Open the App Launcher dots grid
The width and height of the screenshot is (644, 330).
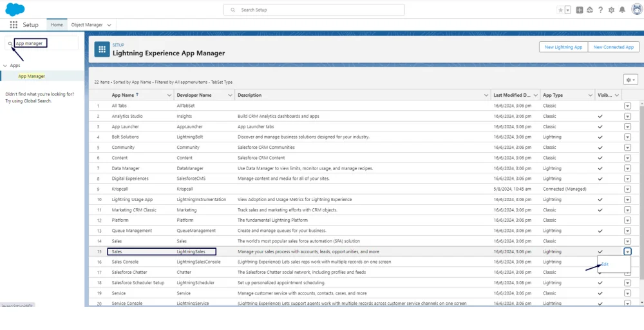coord(14,24)
